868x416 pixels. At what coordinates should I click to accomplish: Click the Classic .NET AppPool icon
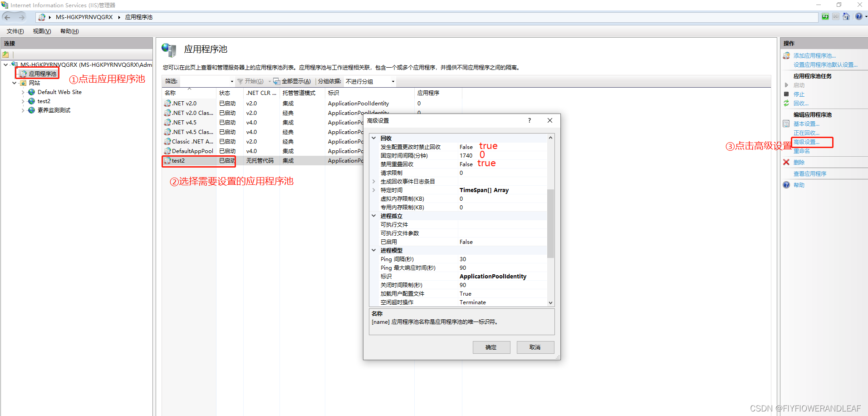(167, 142)
